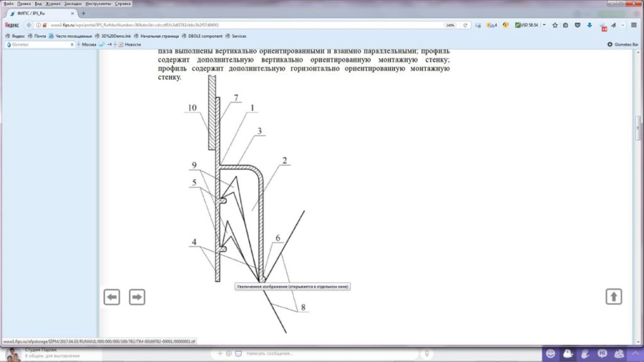Expand the USD currency rate dropdown arrow
This screenshot has width=644, height=362.
coord(543,25)
